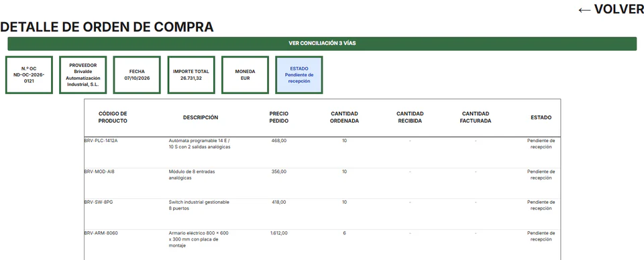Viewport: 644px width, 260px height.
Task: Go back using the VOLVER link
Action: click(610, 9)
